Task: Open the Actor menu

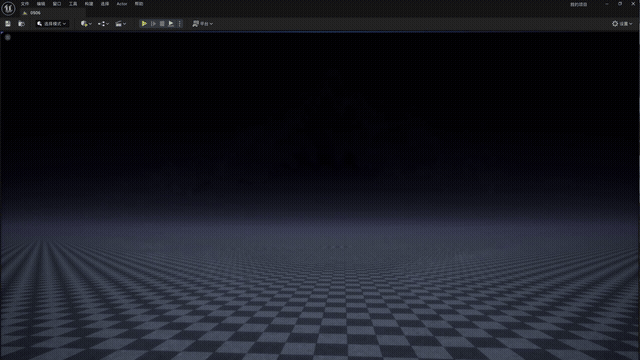Action: click(x=122, y=4)
